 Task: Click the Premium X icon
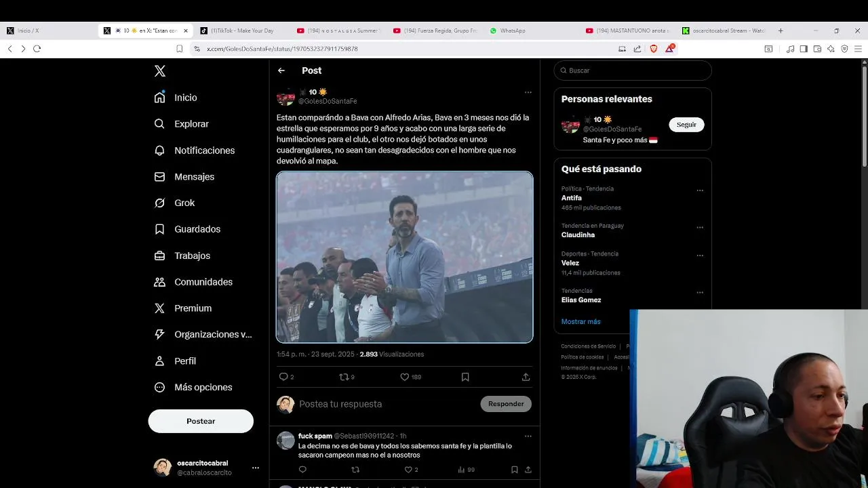(159, 308)
